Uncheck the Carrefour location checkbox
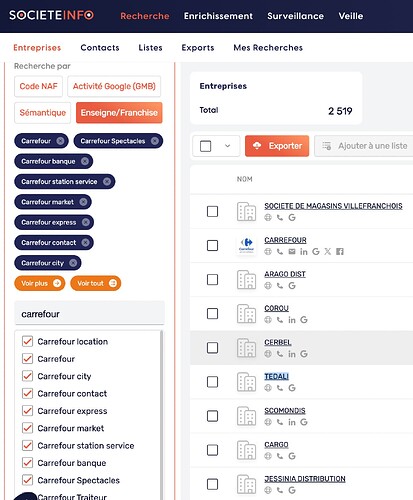 click(x=27, y=341)
